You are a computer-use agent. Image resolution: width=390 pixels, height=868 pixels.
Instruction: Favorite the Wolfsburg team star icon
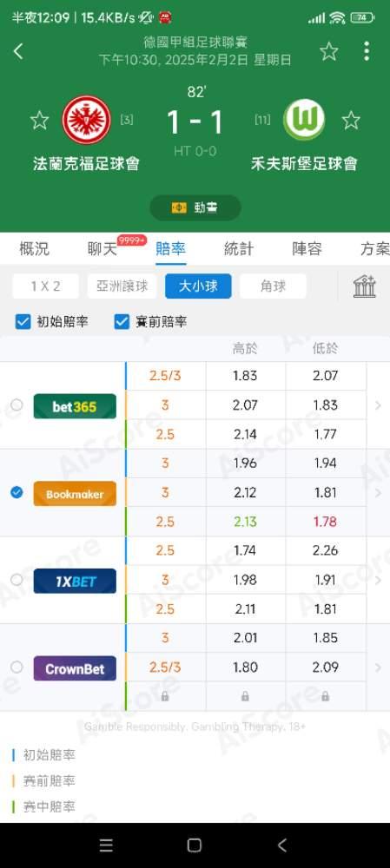coord(351,120)
